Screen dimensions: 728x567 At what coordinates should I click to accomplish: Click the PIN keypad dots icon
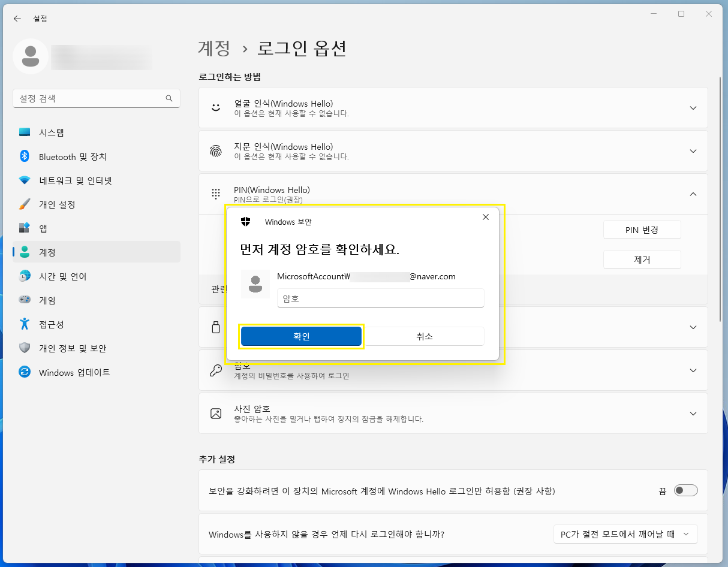[216, 194]
